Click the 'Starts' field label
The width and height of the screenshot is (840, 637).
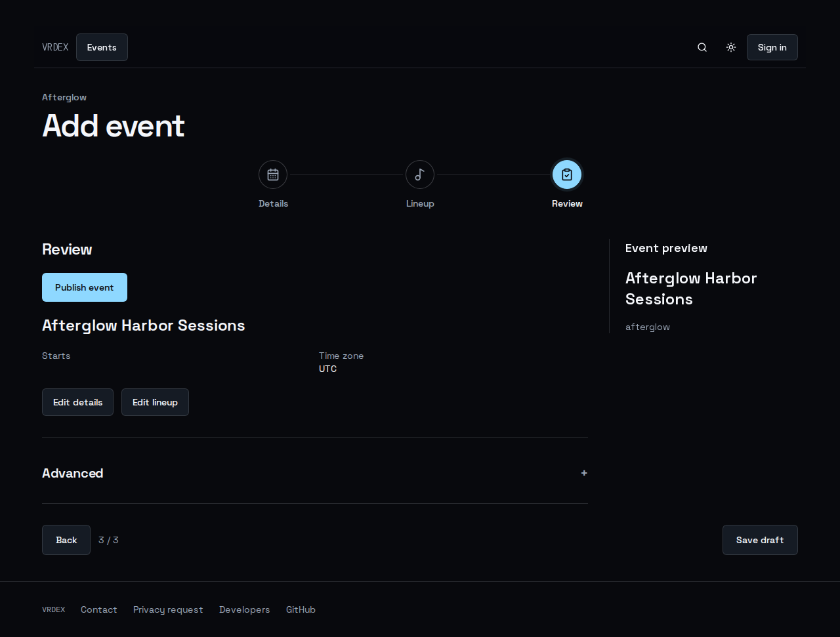56,356
